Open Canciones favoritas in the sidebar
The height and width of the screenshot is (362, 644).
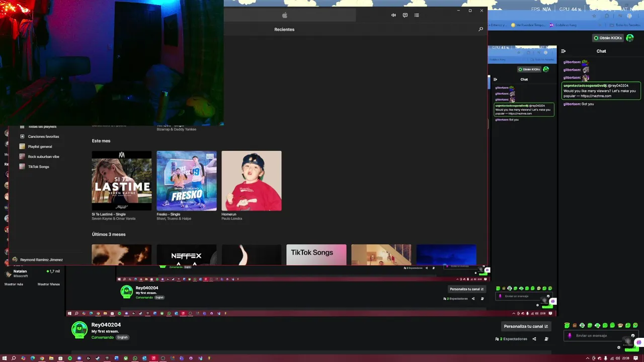[x=43, y=136]
